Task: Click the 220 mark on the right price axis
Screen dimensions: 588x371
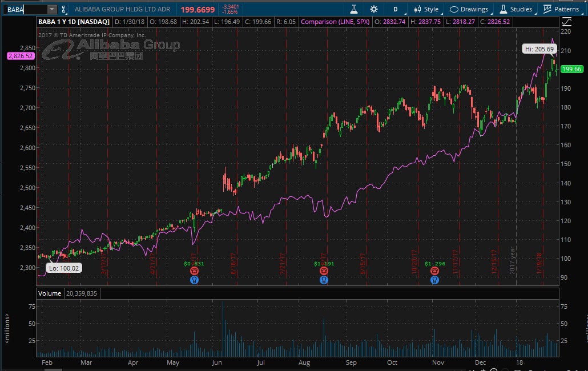Action: tap(566, 31)
